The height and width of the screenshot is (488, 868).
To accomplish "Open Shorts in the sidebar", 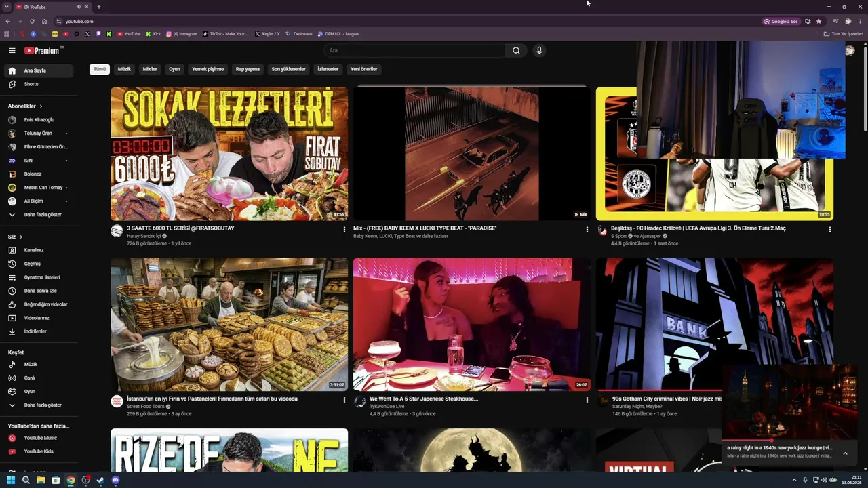I will click(38, 84).
